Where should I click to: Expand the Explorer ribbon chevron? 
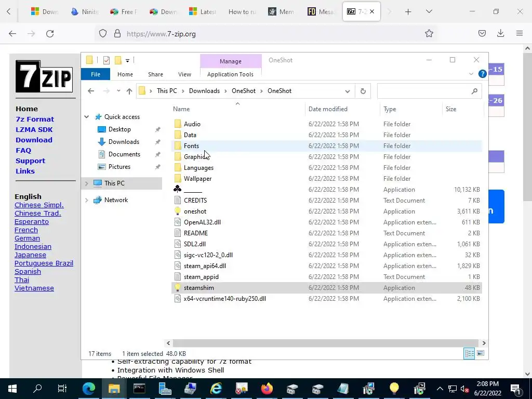click(471, 74)
